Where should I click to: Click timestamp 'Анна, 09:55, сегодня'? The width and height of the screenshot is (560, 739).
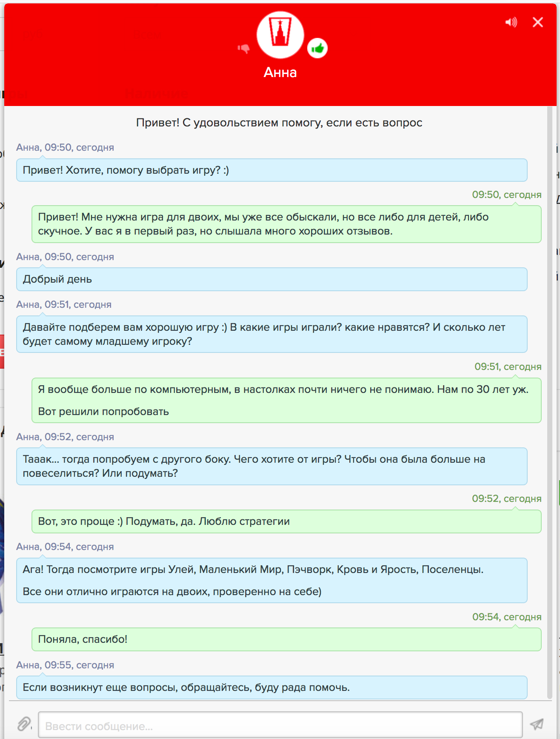coord(65,665)
